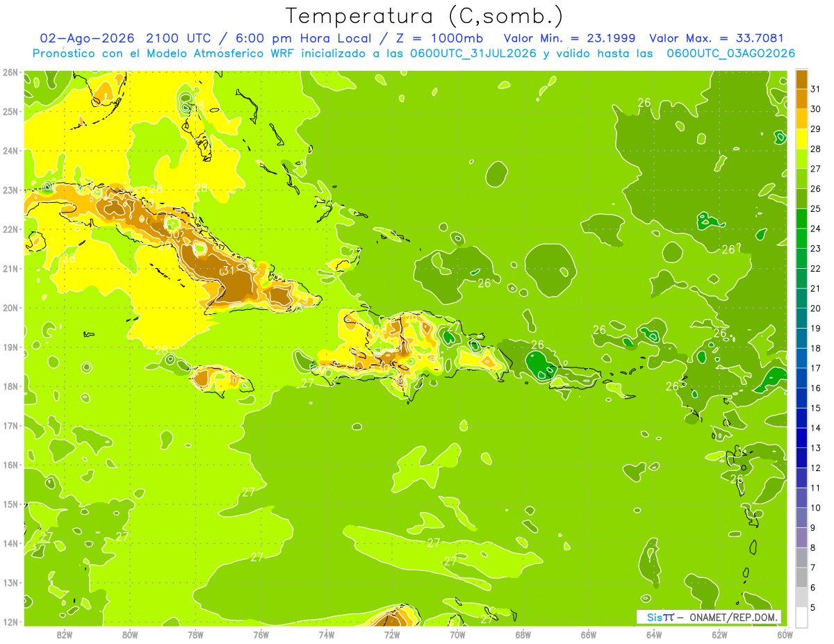Click the purple legend swatch between 9 and 10
This screenshot has height=644, width=834.
pyautogui.click(x=801, y=518)
